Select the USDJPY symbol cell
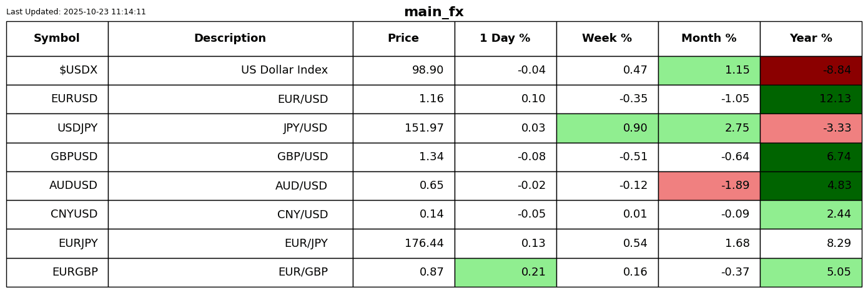This screenshot has height=293, width=868. pyautogui.click(x=57, y=128)
